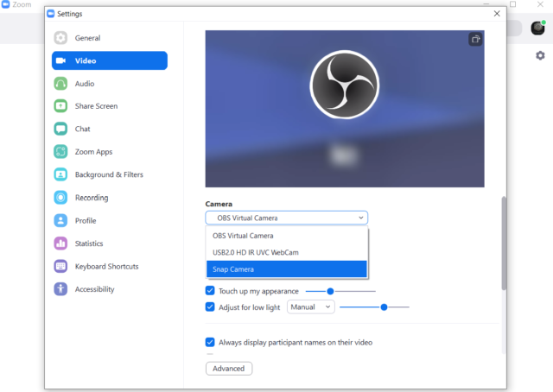Image resolution: width=553 pixels, height=392 pixels.
Task: Click profile avatar in Zoom main window
Action: [x=538, y=28]
